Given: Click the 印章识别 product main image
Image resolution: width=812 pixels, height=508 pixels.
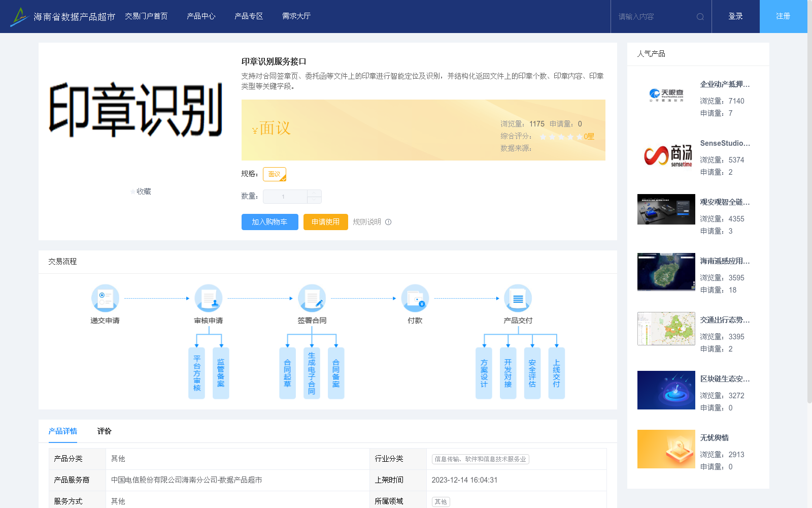Looking at the screenshot, I should coord(136,110).
